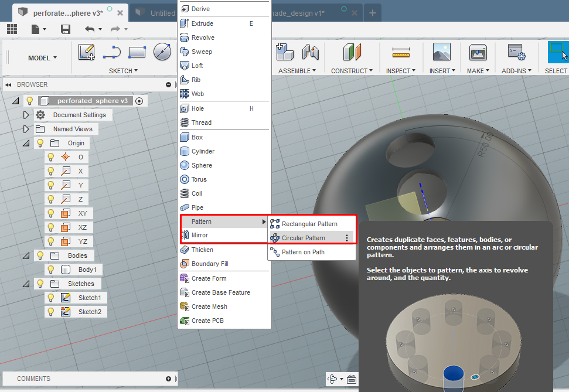569x392 pixels.
Task: Click the Save floppy disk icon
Action: pyautogui.click(x=65, y=29)
